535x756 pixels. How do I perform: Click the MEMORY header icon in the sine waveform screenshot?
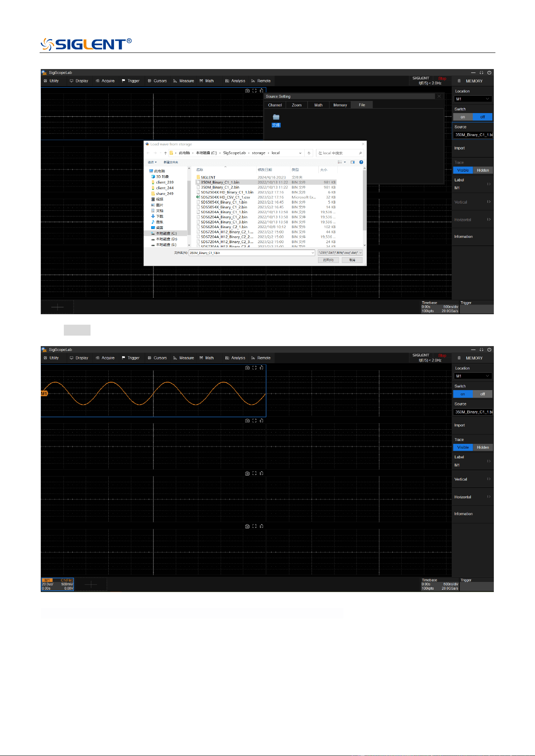(459, 358)
